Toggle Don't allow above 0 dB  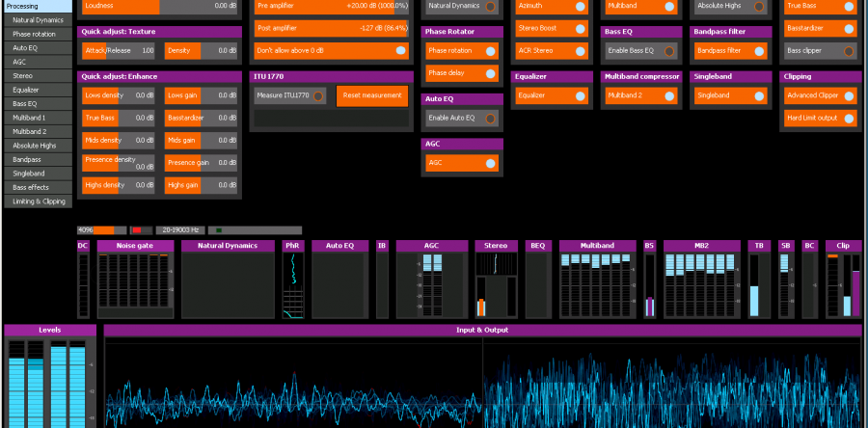(332, 50)
